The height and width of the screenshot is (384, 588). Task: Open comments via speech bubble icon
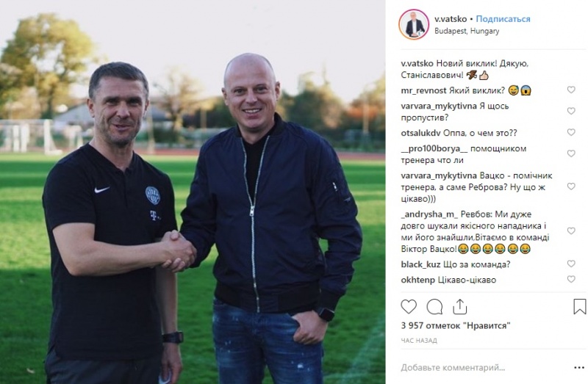[434, 307]
